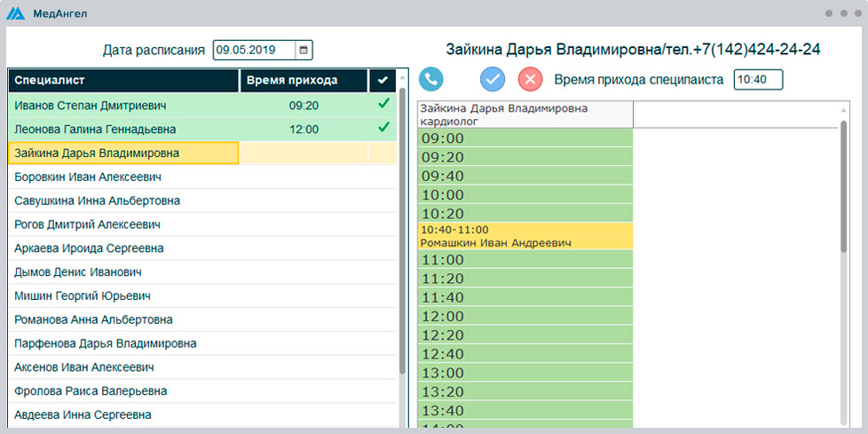Open the calendar picker in date field
Screen dimensions: 868x434
click(x=304, y=51)
